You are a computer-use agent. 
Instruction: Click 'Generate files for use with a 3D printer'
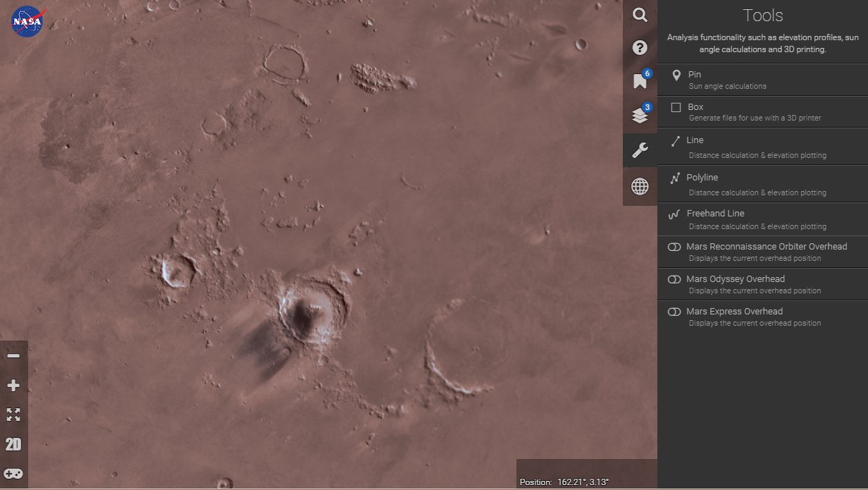(755, 118)
